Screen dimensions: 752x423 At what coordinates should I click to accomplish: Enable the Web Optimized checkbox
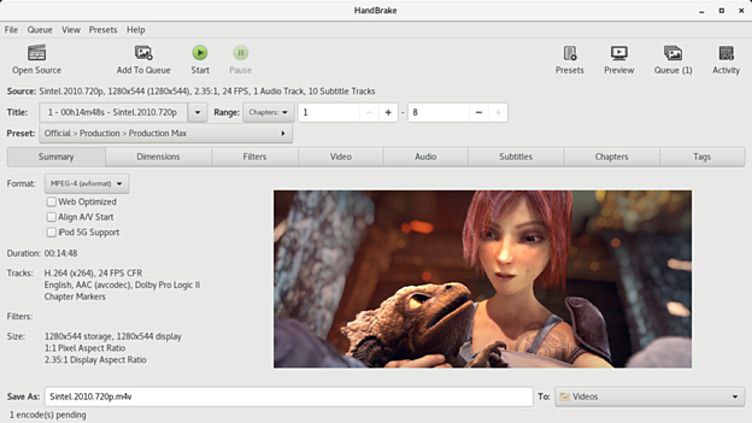[51, 202]
